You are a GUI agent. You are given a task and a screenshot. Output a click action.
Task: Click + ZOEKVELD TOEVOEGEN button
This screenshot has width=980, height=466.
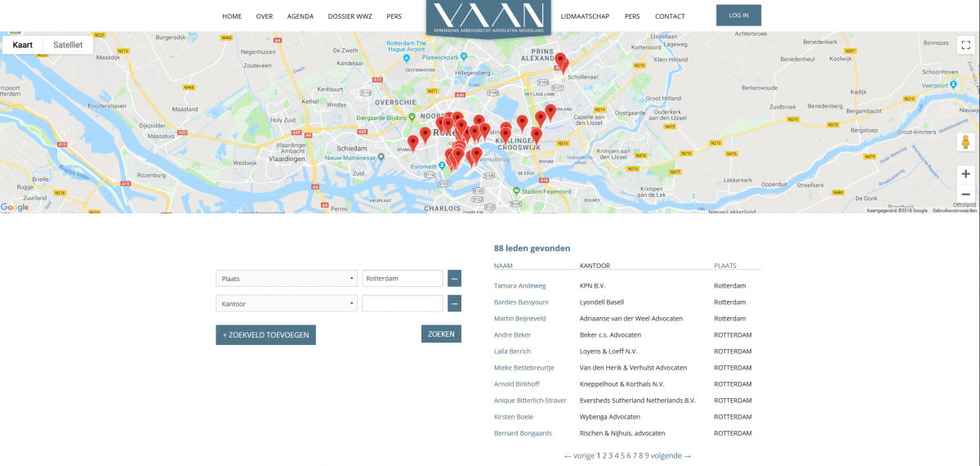265,334
